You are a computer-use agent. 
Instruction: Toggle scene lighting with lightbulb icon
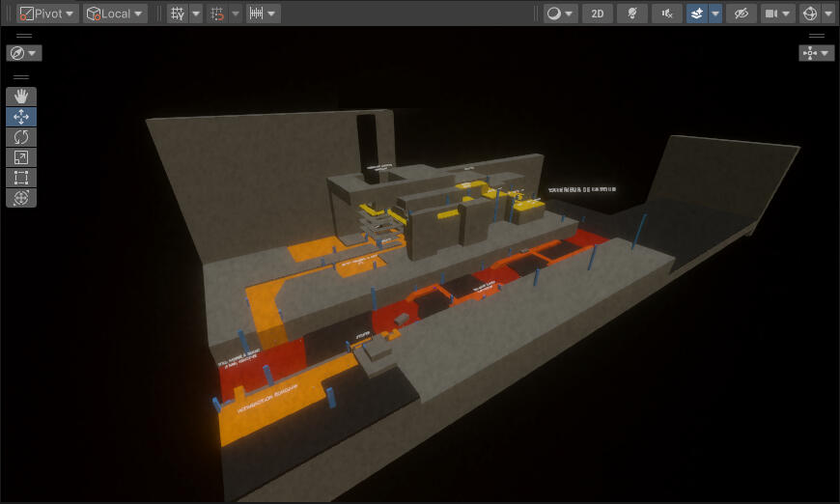[x=632, y=14]
